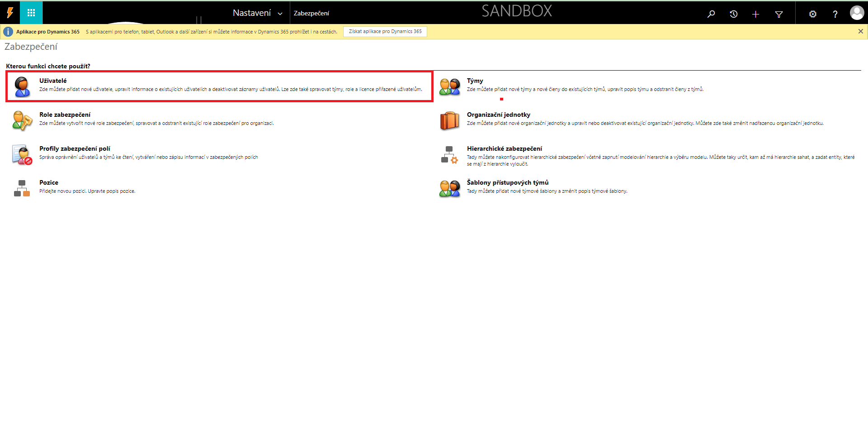Open the Uživatelé link
The width and height of the screenshot is (868, 439).
click(53, 81)
